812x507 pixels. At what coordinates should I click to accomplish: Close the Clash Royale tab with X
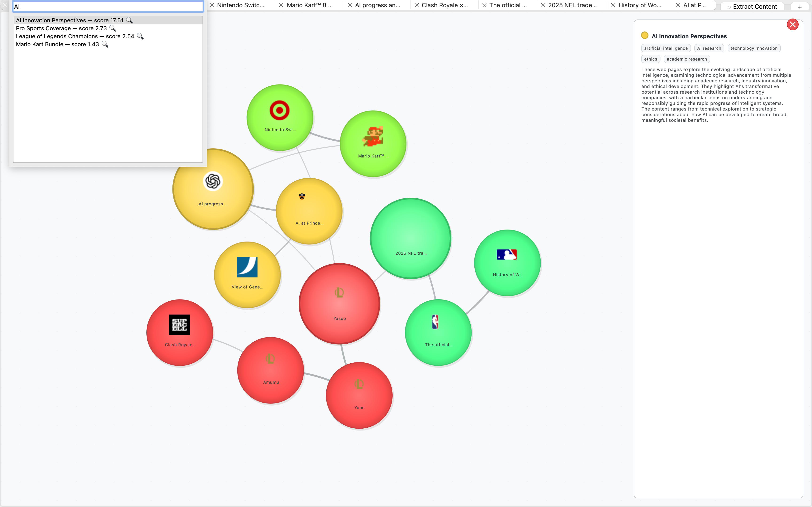point(417,5)
